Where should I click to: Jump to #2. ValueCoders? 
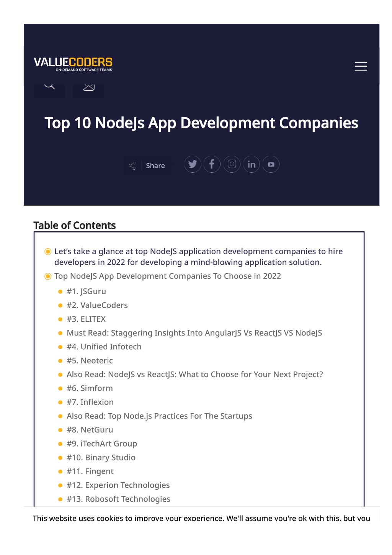point(97,305)
